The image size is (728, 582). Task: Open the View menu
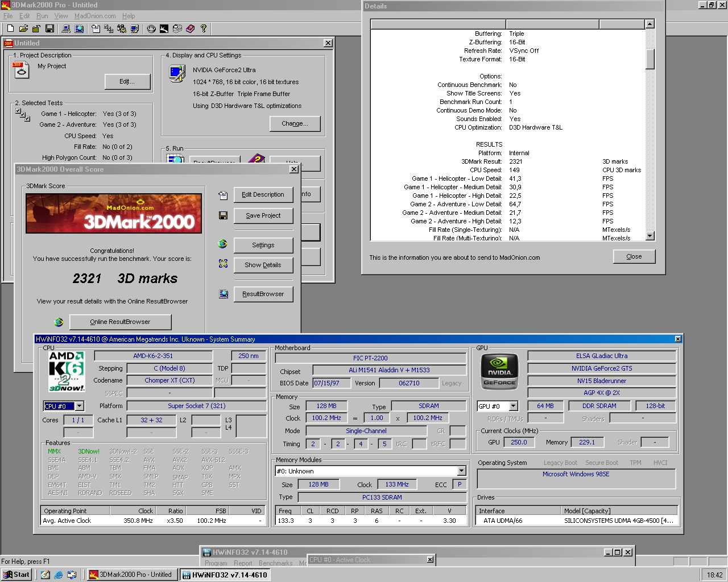(x=61, y=16)
